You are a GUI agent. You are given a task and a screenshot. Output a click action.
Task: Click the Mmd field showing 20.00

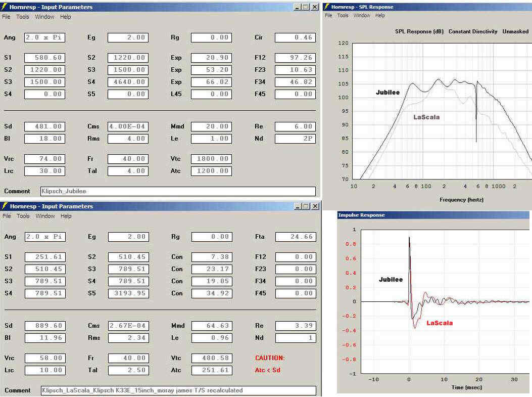click(x=211, y=126)
